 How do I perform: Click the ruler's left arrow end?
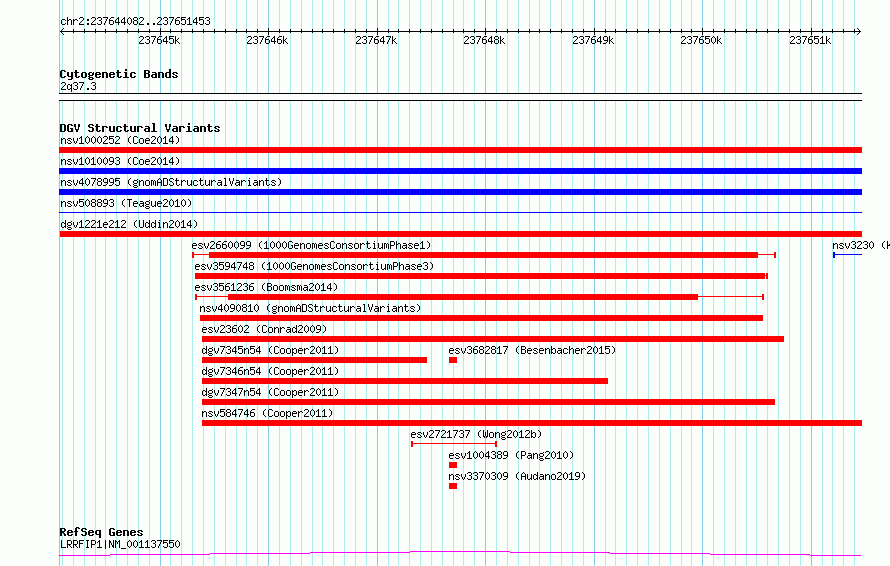point(62,31)
